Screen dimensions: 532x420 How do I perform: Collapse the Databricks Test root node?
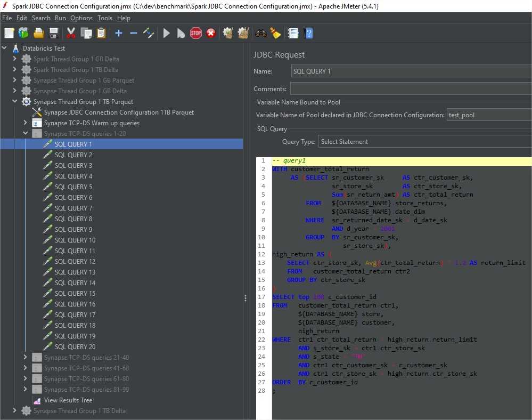point(4,48)
